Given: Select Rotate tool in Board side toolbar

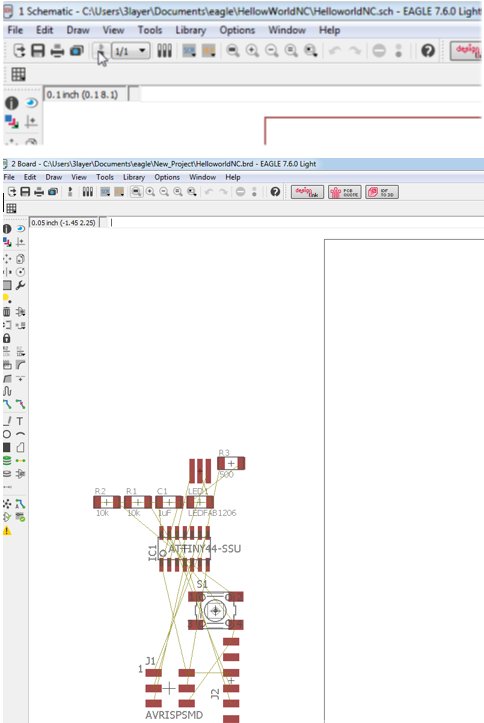Looking at the screenshot, I should click(20, 272).
